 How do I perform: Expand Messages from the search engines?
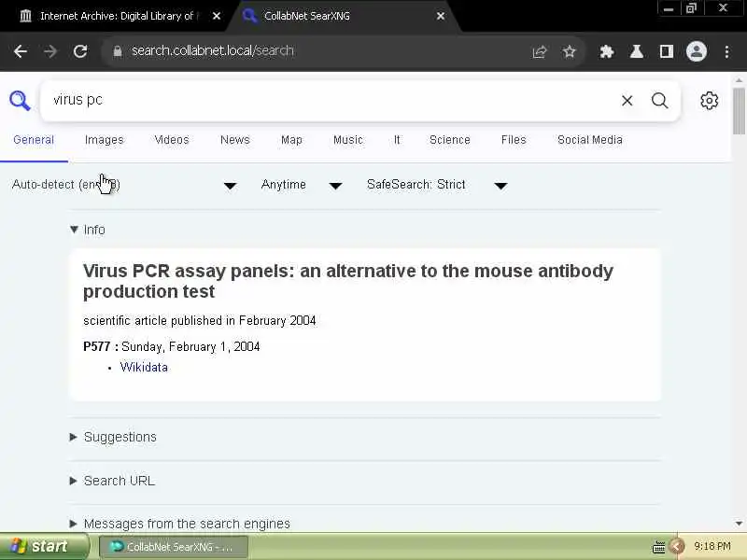(x=180, y=524)
